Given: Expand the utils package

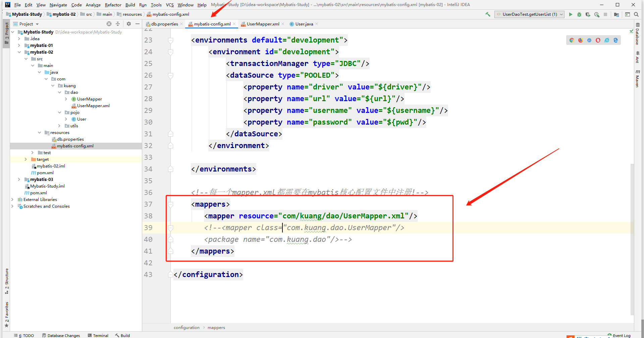Looking at the screenshot, I should [59, 126].
